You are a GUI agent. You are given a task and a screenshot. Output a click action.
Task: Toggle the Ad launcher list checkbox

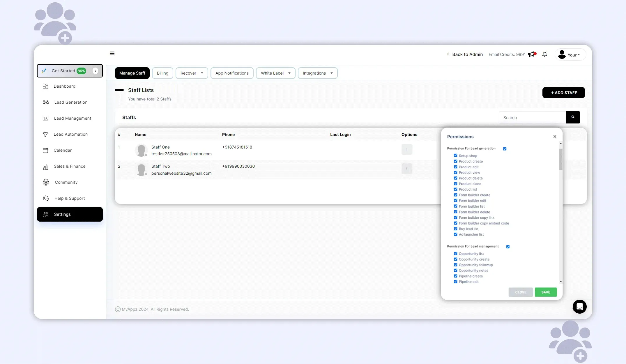coord(456,234)
